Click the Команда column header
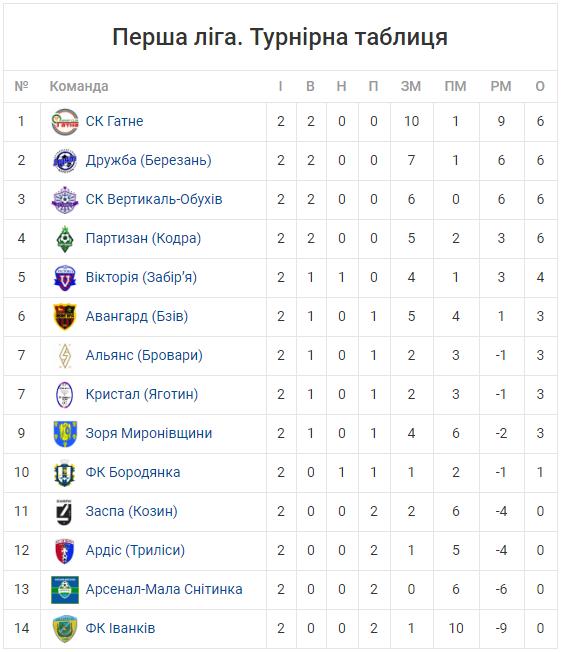Screen dimensions: 563x652 pyautogui.click(x=79, y=86)
